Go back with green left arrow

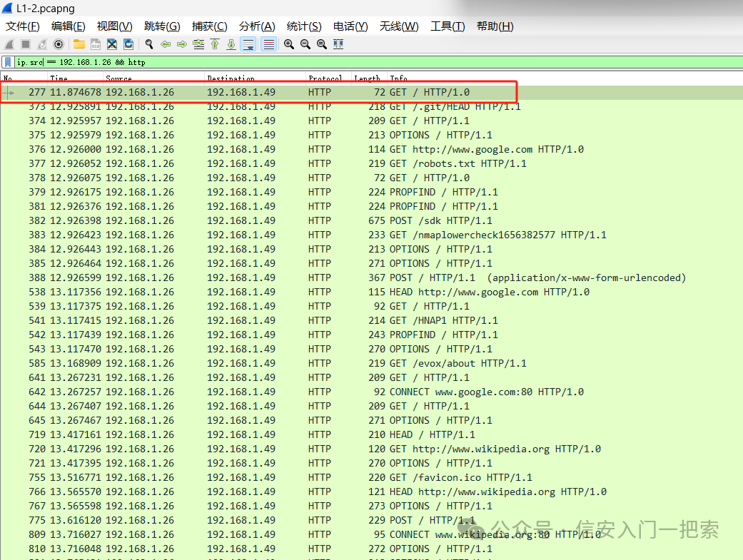[166, 44]
